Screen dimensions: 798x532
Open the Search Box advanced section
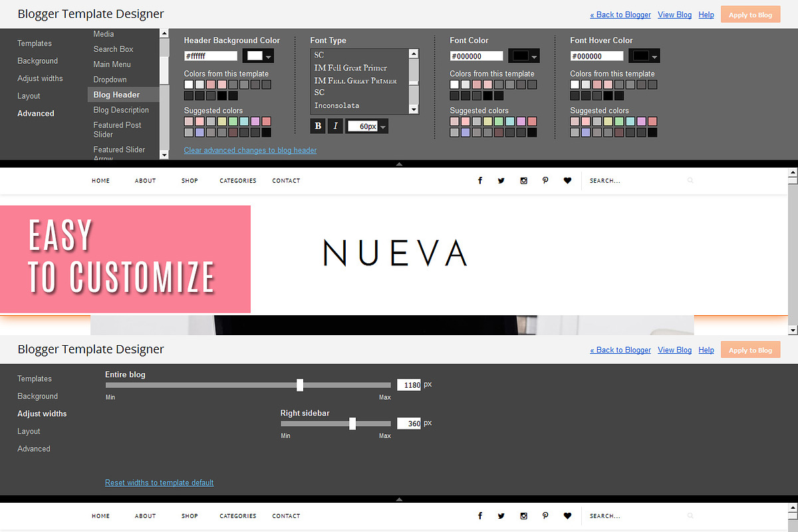point(113,49)
